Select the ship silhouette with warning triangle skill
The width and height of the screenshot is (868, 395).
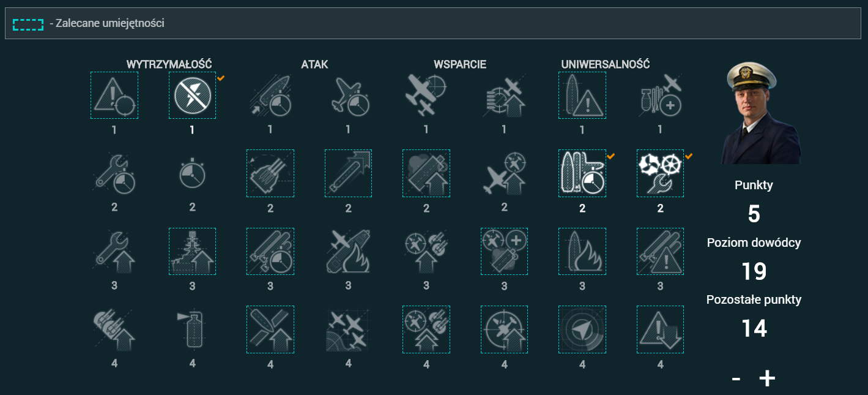click(582, 96)
